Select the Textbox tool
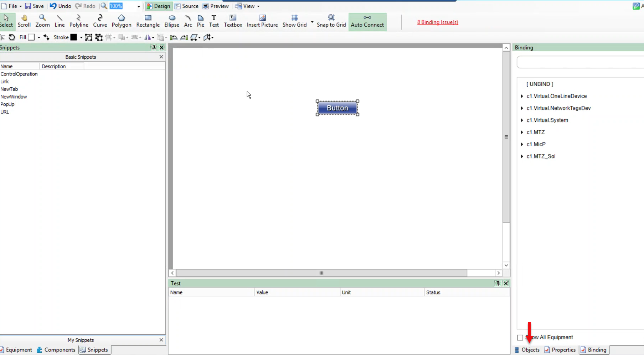The height and width of the screenshot is (355, 644). pyautogui.click(x=233, y=21)
